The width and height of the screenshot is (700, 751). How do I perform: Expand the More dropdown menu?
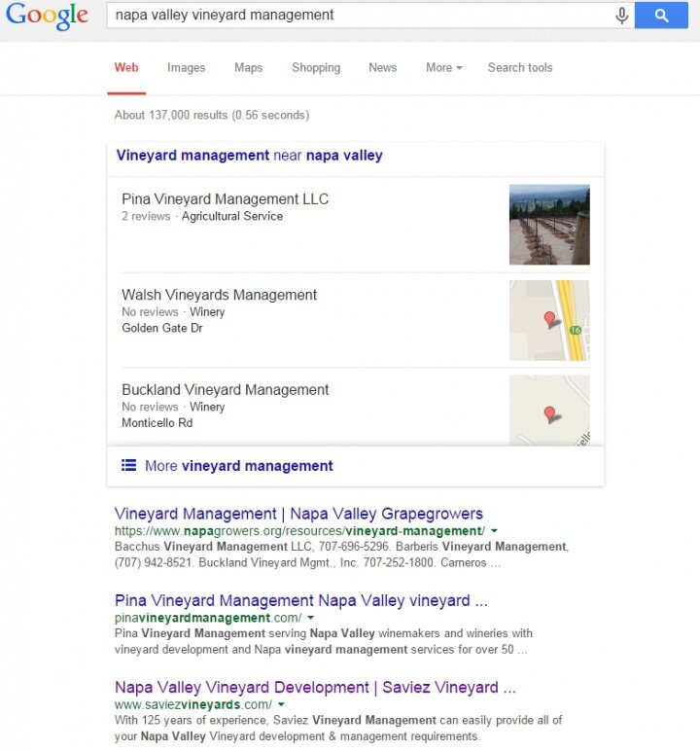[x=444, y=67]
